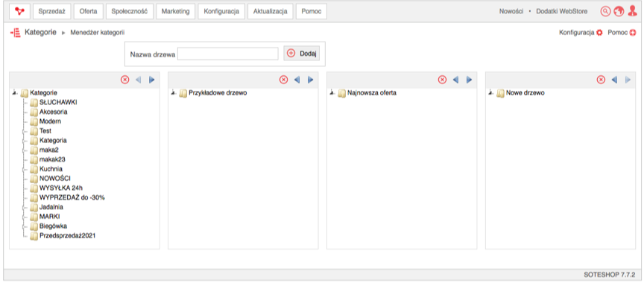The image size is (644, 283).
Task: Click the folder icon of Nowe drzewo
Action: click(500, 93)
